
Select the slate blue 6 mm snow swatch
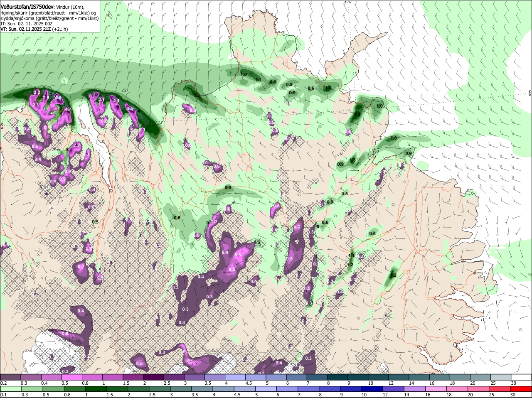[297, 377]
